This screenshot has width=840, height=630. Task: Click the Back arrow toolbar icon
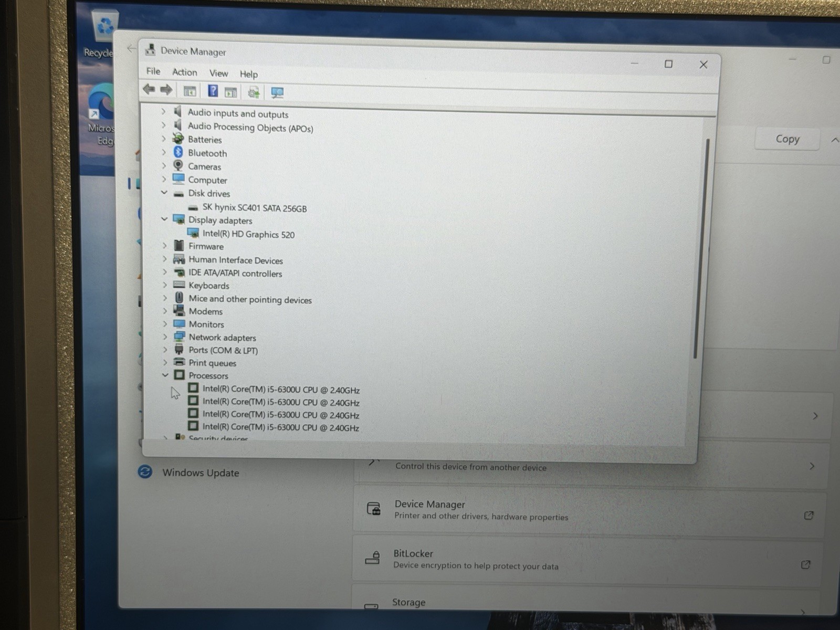tap(149, 90)
